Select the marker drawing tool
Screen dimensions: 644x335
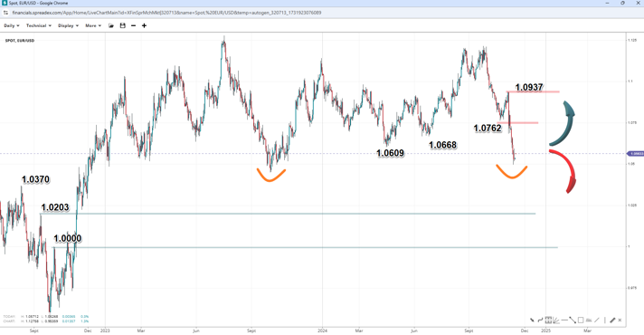pyautogui.click(x=532, y=320)
